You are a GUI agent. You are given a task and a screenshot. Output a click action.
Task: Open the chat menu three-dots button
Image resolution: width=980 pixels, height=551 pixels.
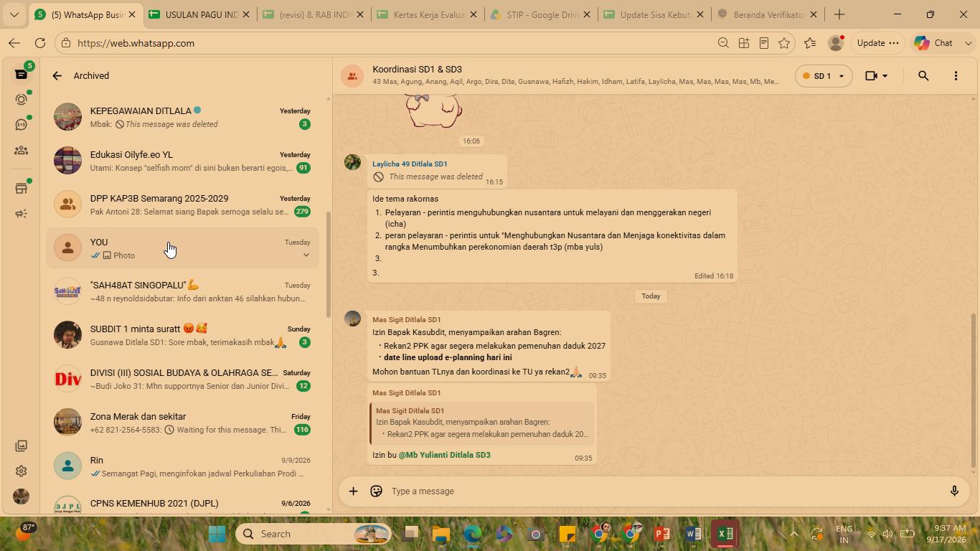coord(956,75)
